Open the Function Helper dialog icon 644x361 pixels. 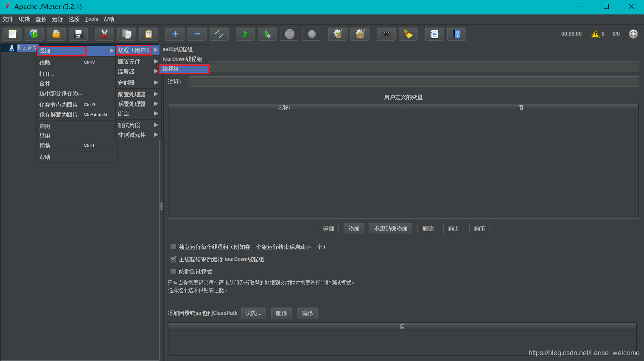pyautogui.click(x=434, y=34)
